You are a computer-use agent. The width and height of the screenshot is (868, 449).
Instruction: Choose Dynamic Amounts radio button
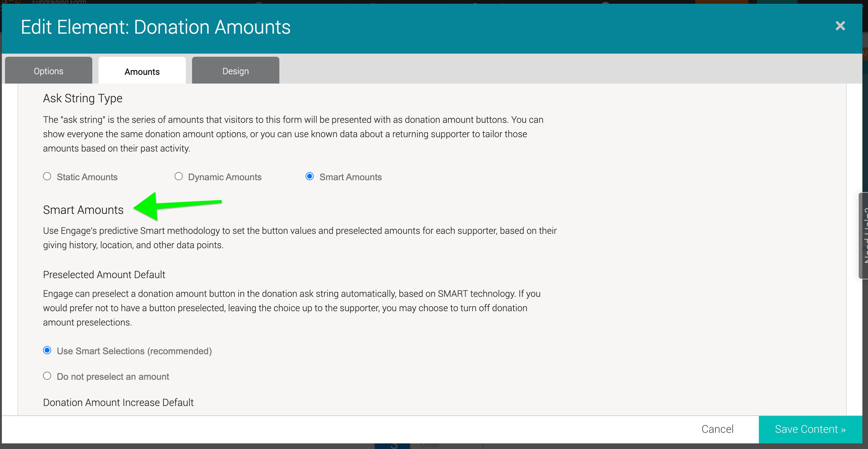click(x=179, y=176)
